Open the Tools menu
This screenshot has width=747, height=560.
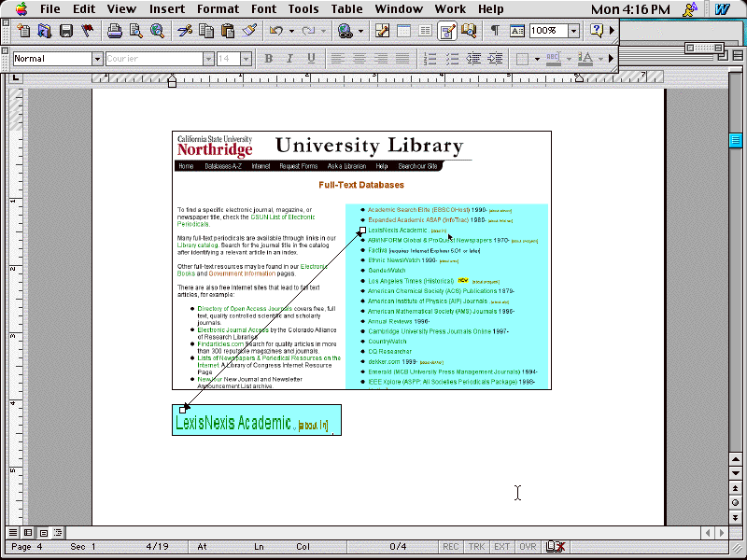coord(303,9)
